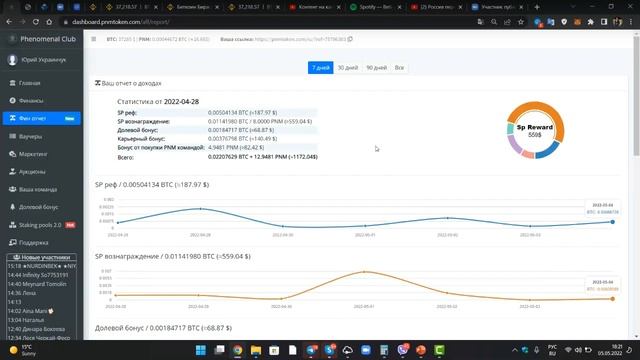The height and width of the screenshot is (360, 640).
Task: Open the volume control in system tray
Action: (x=578, y=350)
